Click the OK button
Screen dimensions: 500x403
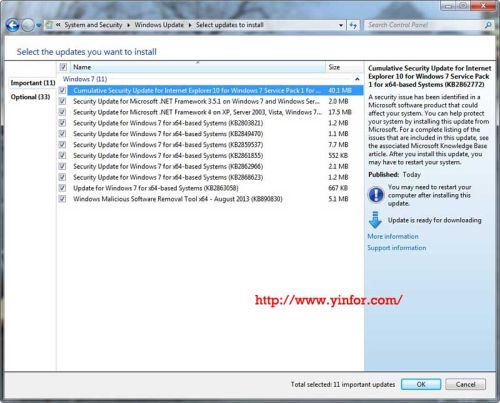[x=421, y=384]
